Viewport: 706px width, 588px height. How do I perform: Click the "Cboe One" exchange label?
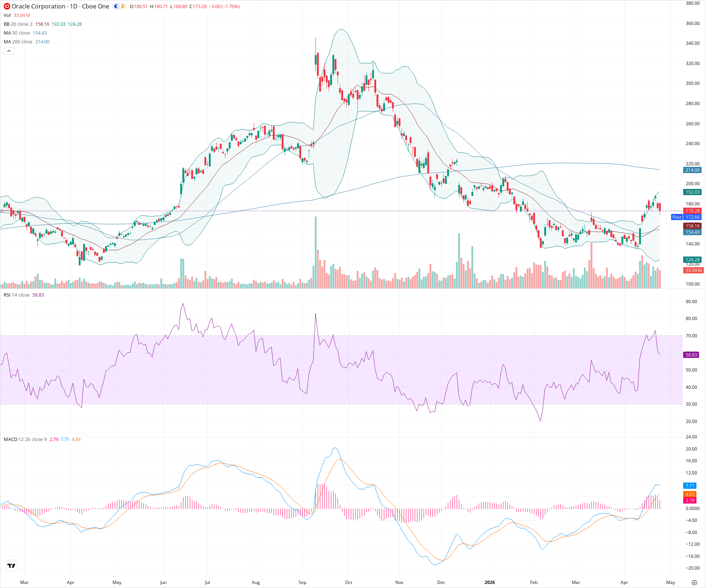[95, 6]
